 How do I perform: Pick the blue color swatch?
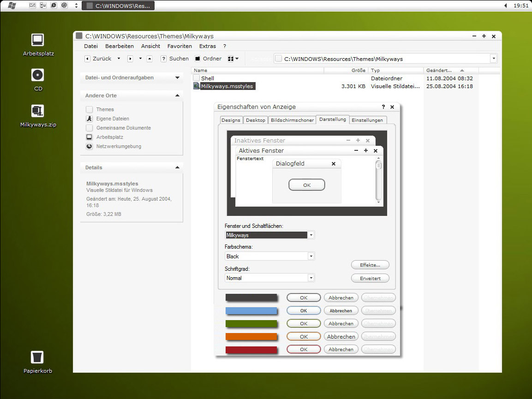251,310
